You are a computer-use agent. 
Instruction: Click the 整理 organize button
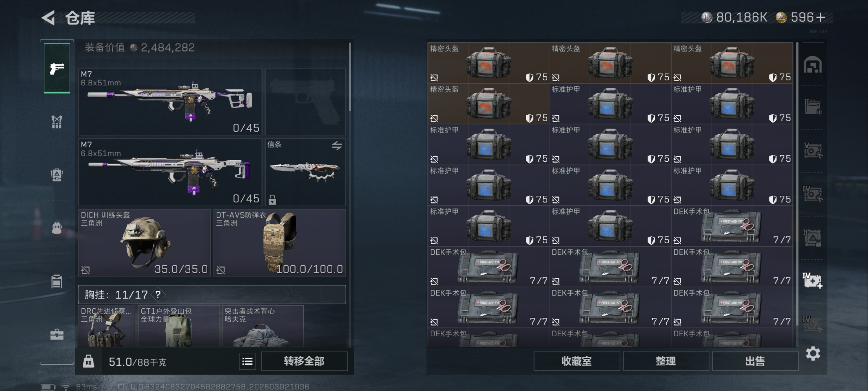(666, 361)
